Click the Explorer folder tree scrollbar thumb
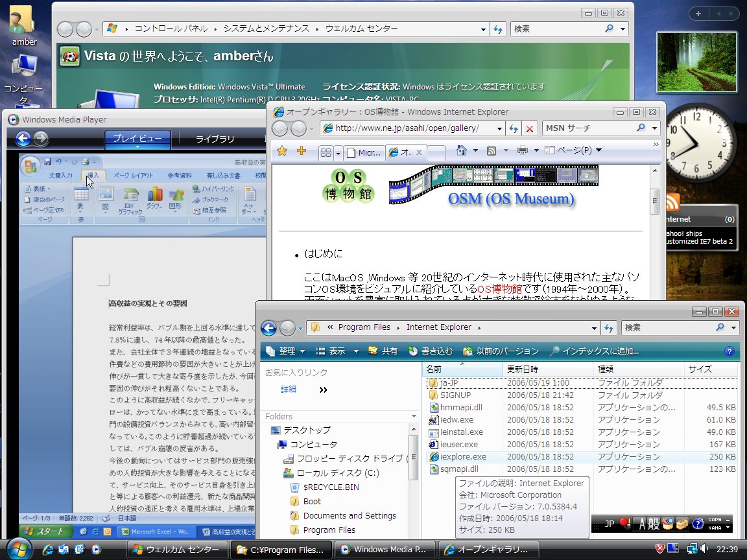This screenshot has width=747, height=560. (x=414, y=458)
